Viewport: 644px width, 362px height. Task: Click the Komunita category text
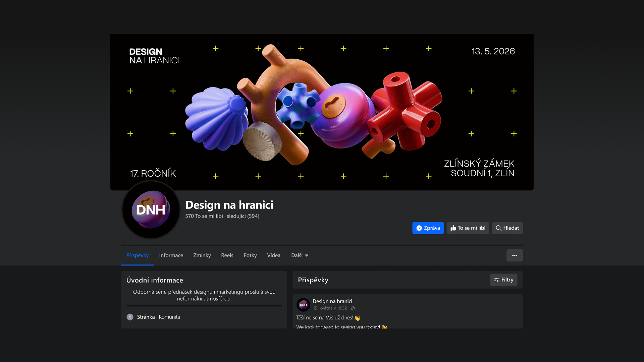point(169,317)
